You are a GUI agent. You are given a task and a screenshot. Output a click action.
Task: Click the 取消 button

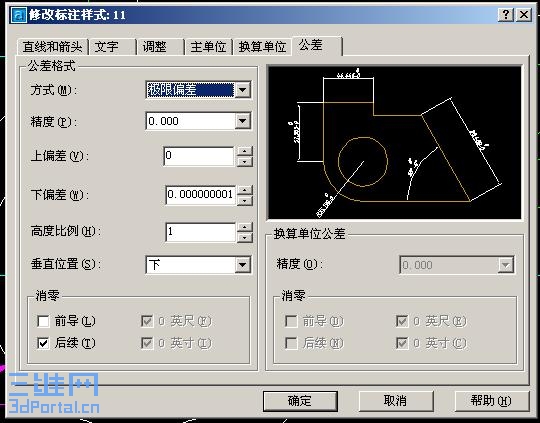pyautogui.click(x=396, y=401)
